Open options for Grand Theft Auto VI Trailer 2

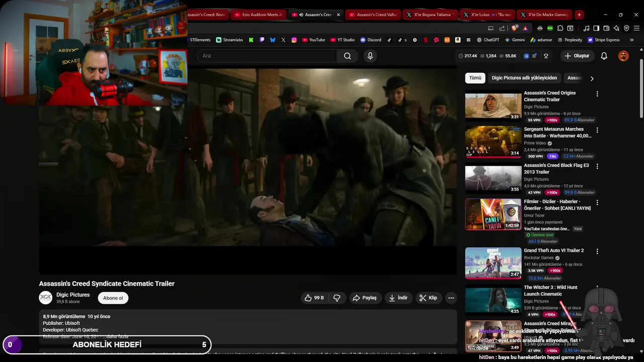pos(597,251)
